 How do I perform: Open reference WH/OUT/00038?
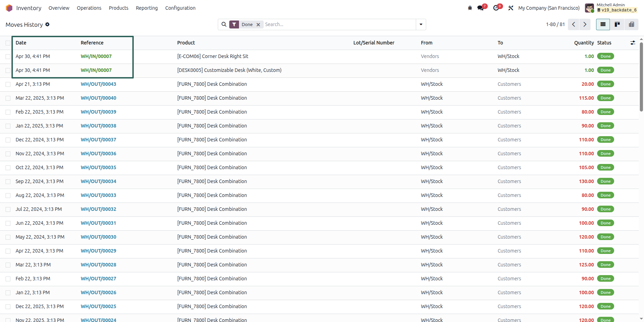click(x=99, y=126)
